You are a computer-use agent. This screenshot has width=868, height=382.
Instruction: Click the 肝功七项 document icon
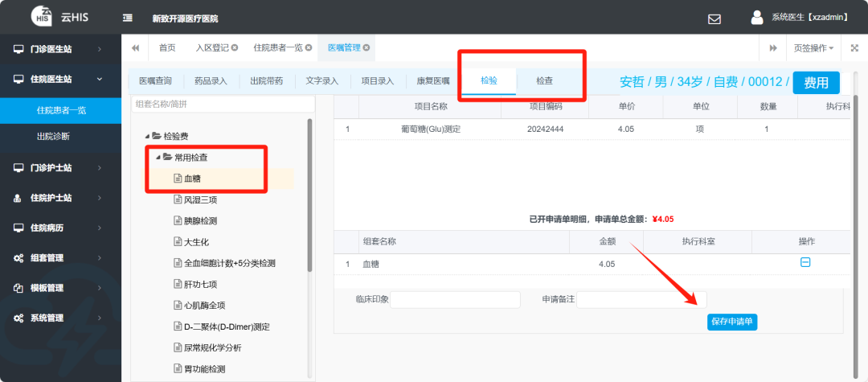178,284
